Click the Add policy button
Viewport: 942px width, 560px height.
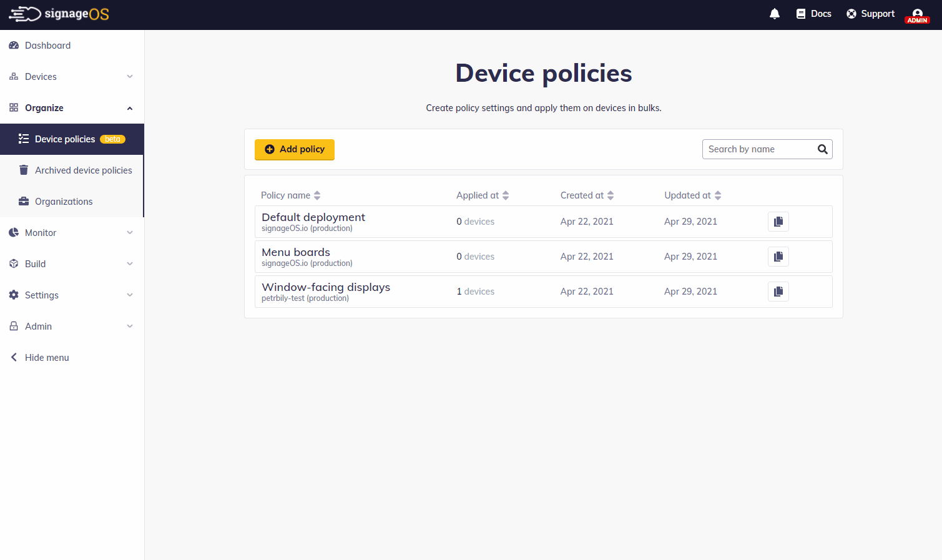[294, 149]
